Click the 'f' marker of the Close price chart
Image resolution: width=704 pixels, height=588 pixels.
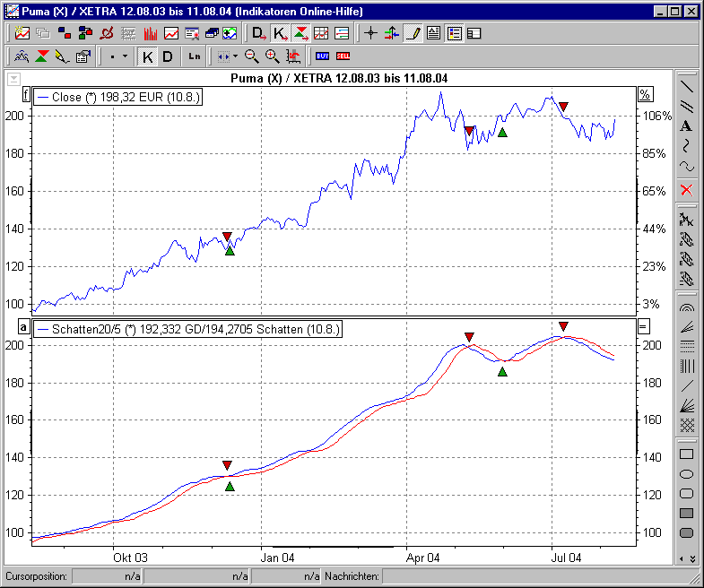coord(25,95)
